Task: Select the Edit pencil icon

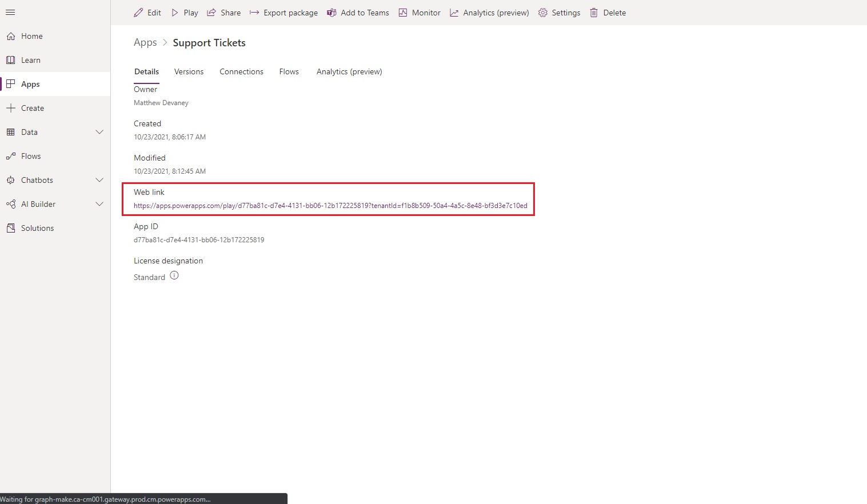Action: click(137, 12)
